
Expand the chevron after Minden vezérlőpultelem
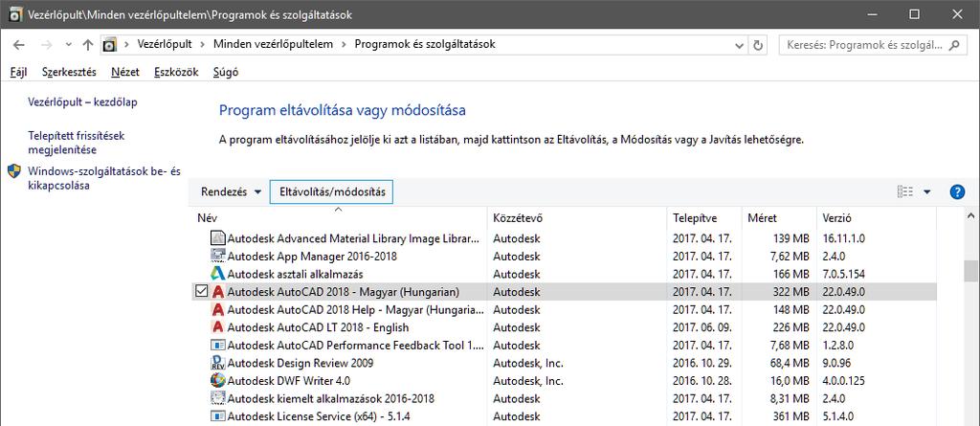344,44
